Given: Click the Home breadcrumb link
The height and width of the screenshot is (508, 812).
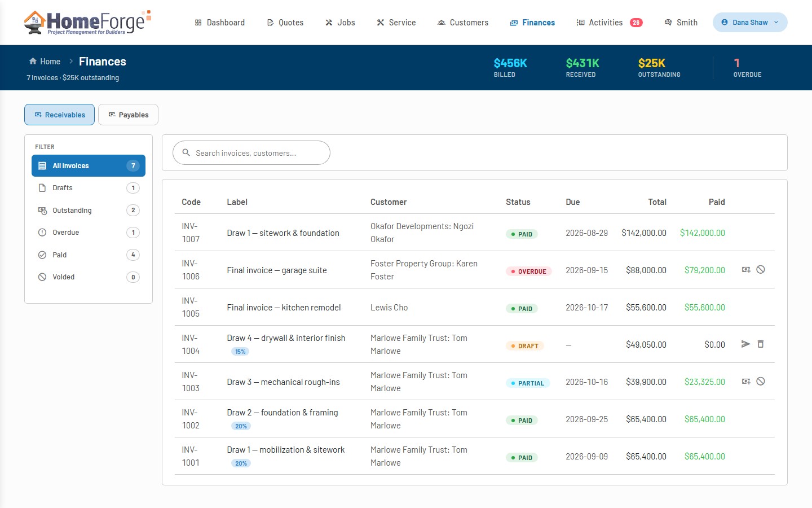Looking at the screenshot, I should click(x=45, y=62).
